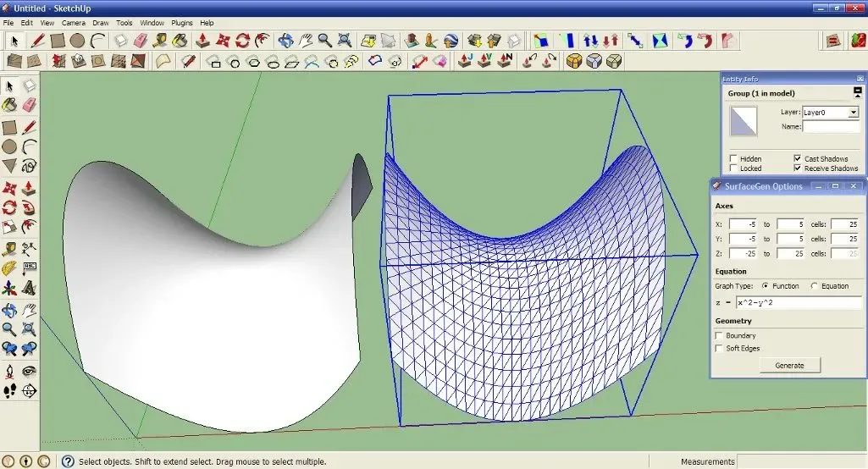This screenshot has height=469, width=868.
Task: Click the z equation input field
Action: 798,303
